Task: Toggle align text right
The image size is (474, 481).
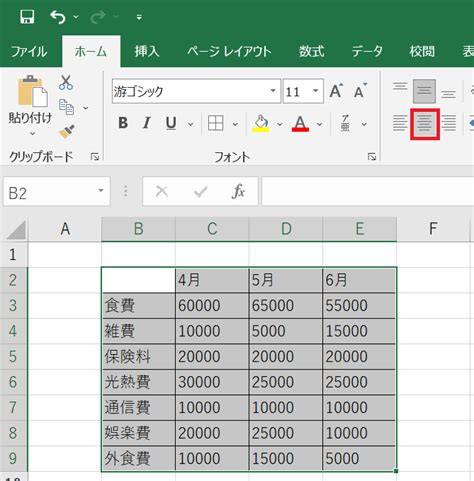Action: click(x=448, y=123)
